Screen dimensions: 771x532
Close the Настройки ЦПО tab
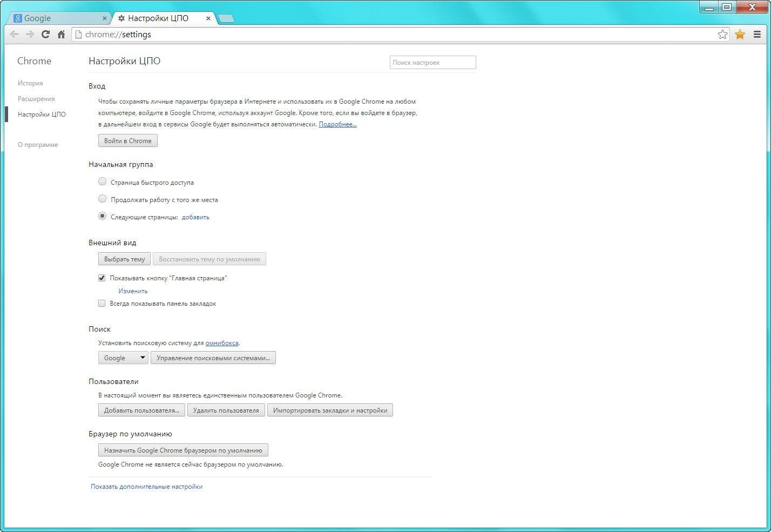(x=208, y=18)
